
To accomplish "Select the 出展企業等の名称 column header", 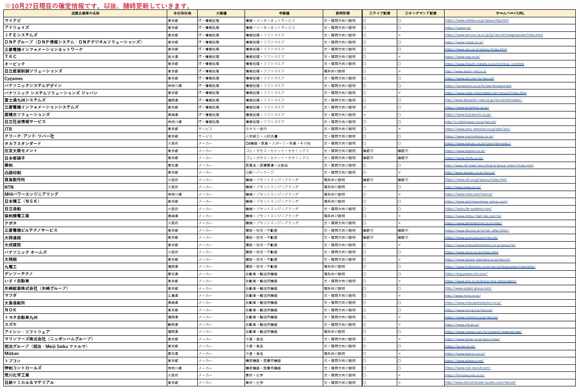I will pos(85,13).
